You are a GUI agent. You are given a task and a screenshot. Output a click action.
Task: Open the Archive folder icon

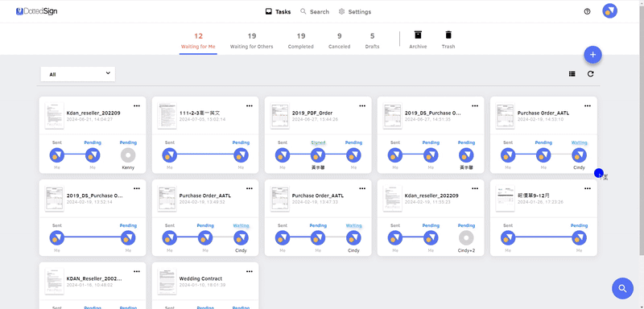(418, 35)
